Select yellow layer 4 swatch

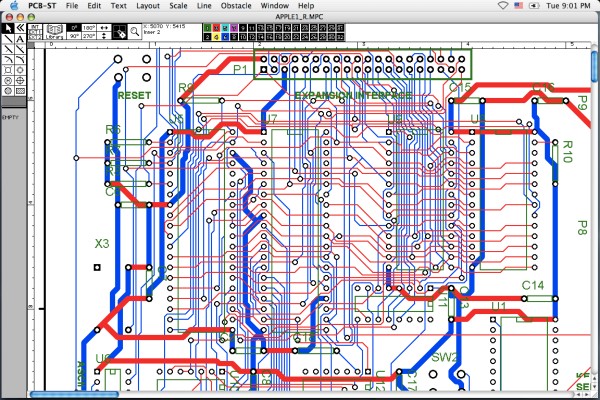[216, 37]
